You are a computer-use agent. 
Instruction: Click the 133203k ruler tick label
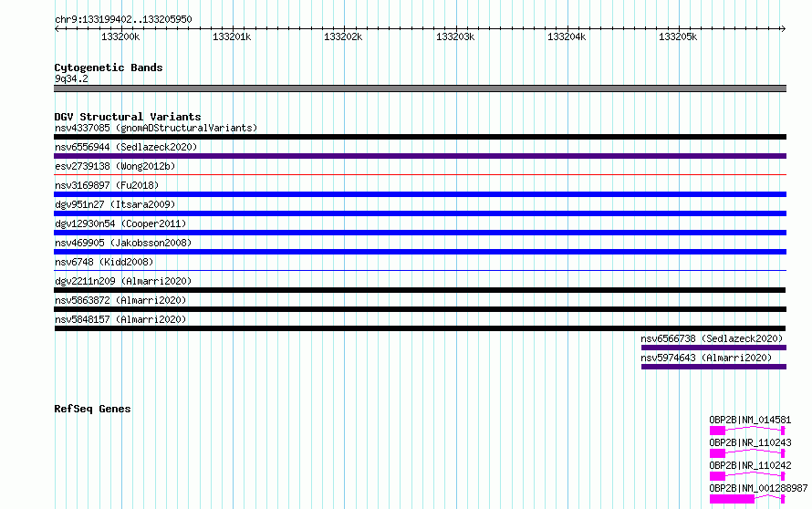coord(455,36)
